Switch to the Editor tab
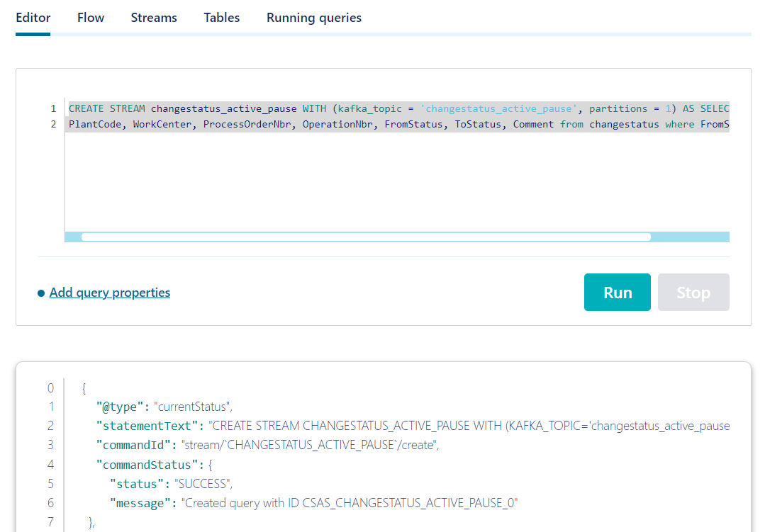This screenshot has height=532, width=765. pos(33,18)
